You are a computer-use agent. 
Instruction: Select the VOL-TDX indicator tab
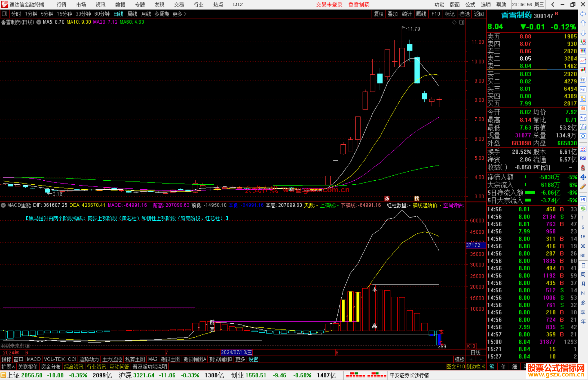[54, 359]
